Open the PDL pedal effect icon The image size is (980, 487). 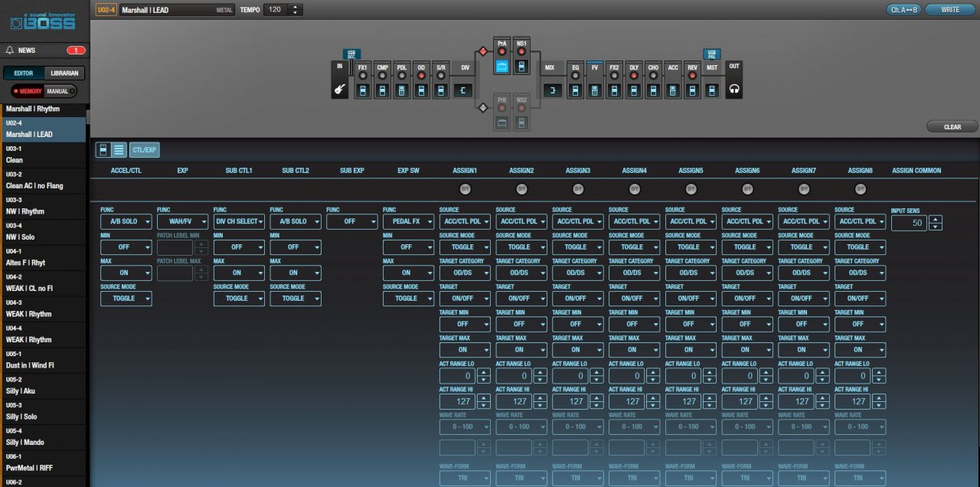point(402,91)
